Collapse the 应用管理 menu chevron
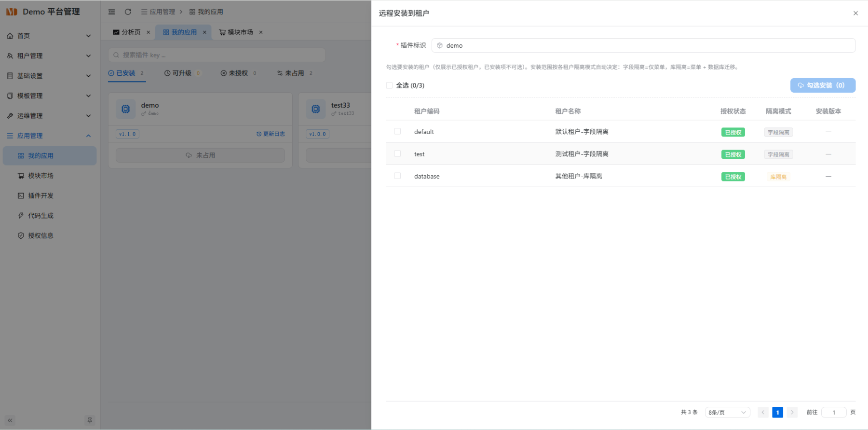Screen dimensions: 868x430 pyautogui.click(x=88, y=136)
